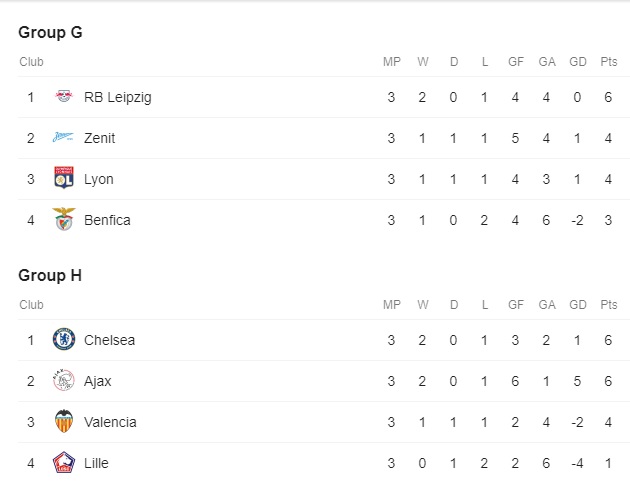Click the Group G heading
The height and width of the screenshot is (502, 630).
(51, 32)
